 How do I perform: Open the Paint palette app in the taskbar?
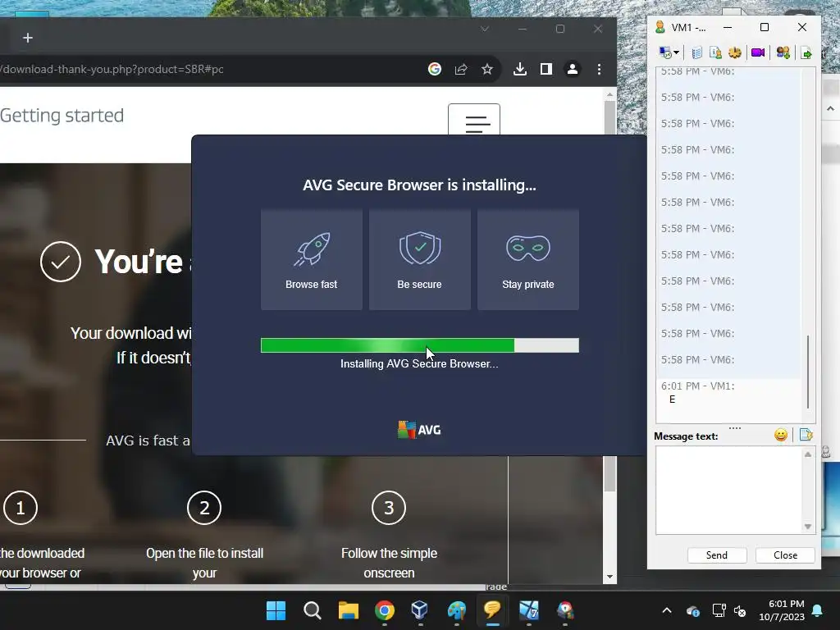tap(456, 610)
